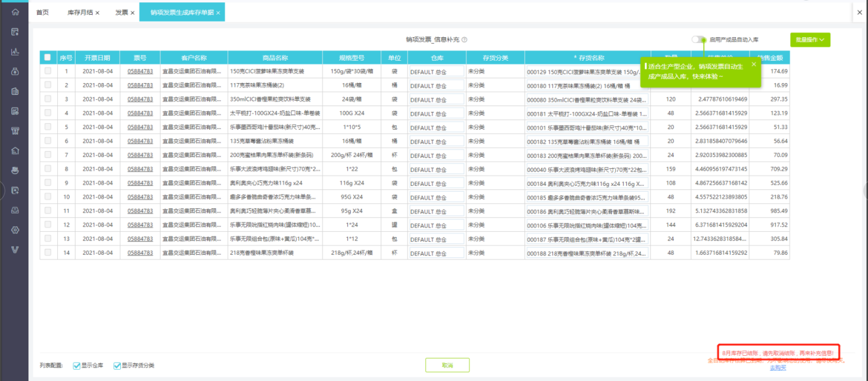This screenshot has height=381, width=868.
Task: Click the house-shaped warehouse sidebar icon
Action: [x=15, y=150]
